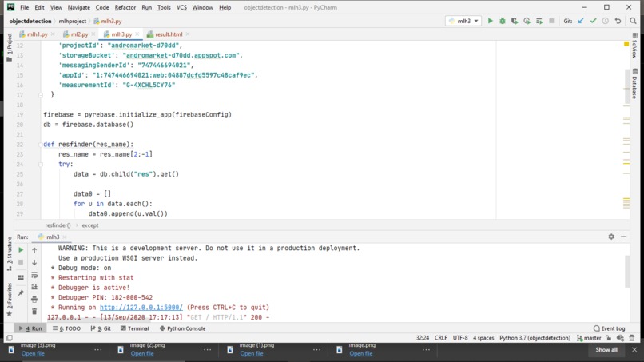The image size is (644, 362).
Task: Rerun mlh3 from the Run panel
Action: click(x=21, y=250)
